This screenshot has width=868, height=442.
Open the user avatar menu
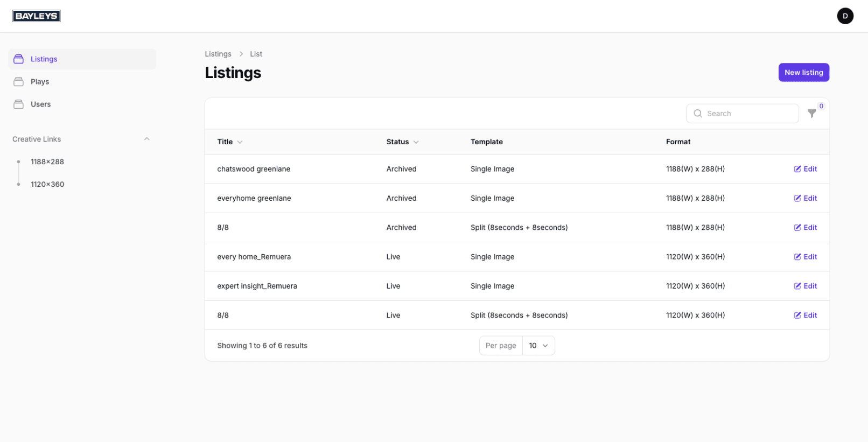click(845, 16)
